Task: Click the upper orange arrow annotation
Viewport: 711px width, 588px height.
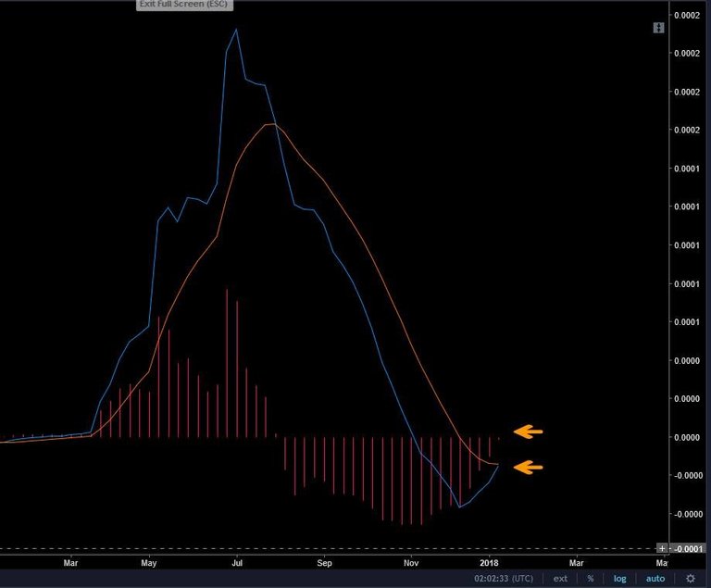Action: pos(529,431)
